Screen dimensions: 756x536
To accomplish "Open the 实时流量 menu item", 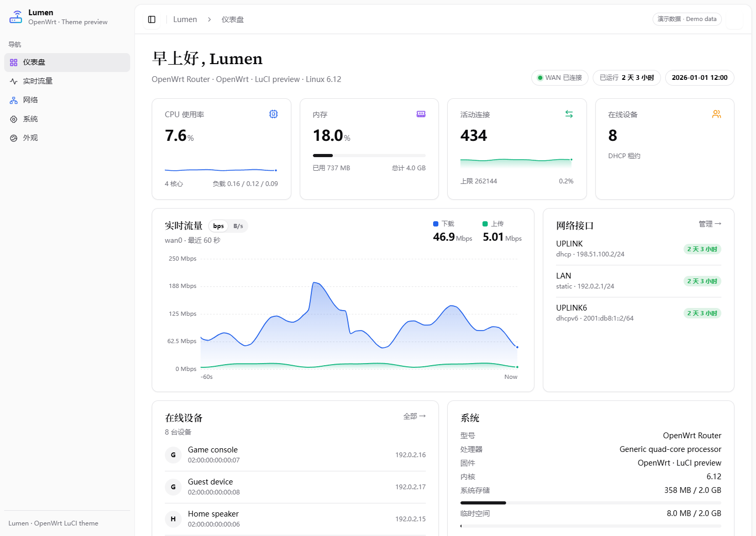I will tap(67, 81).
